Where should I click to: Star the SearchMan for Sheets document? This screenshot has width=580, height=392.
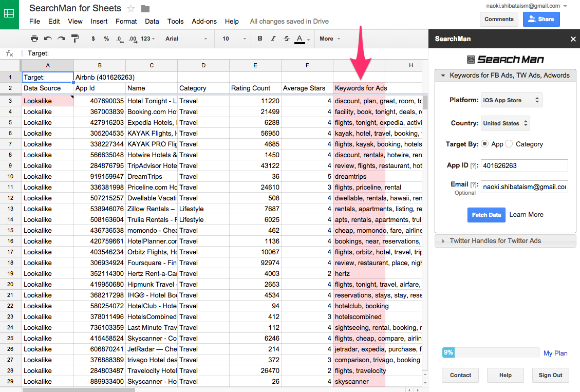131,9
